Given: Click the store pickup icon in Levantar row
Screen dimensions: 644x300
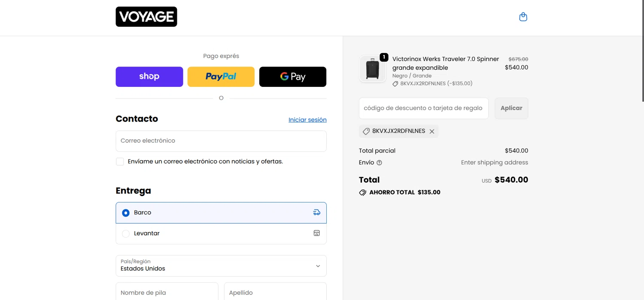Looking at the screenshot, I should [x=317, y=233].
